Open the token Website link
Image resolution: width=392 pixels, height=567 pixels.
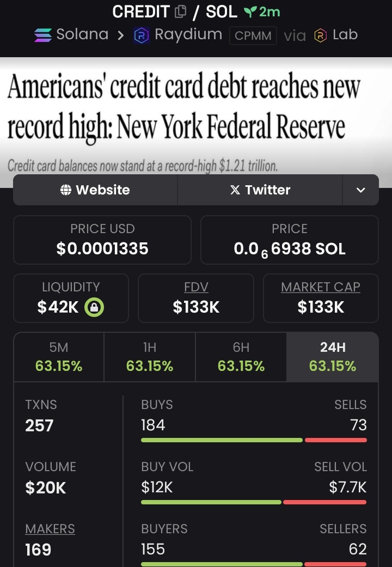95,190
